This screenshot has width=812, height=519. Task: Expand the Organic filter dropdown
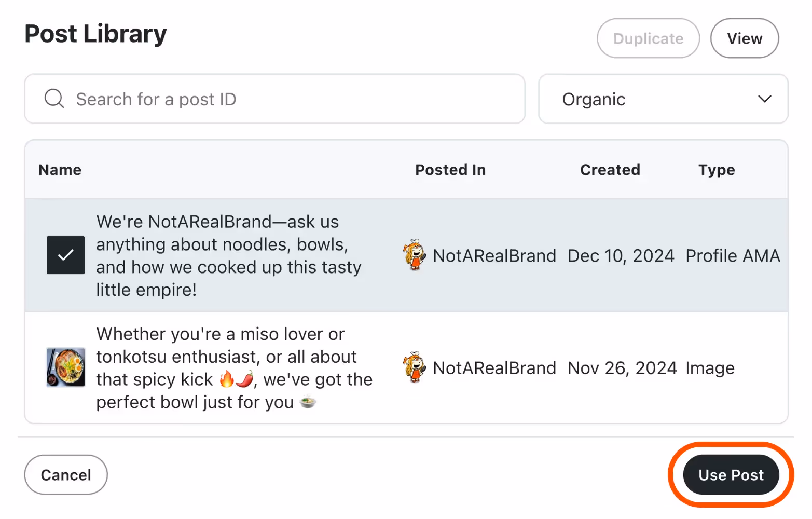point(663,99)
